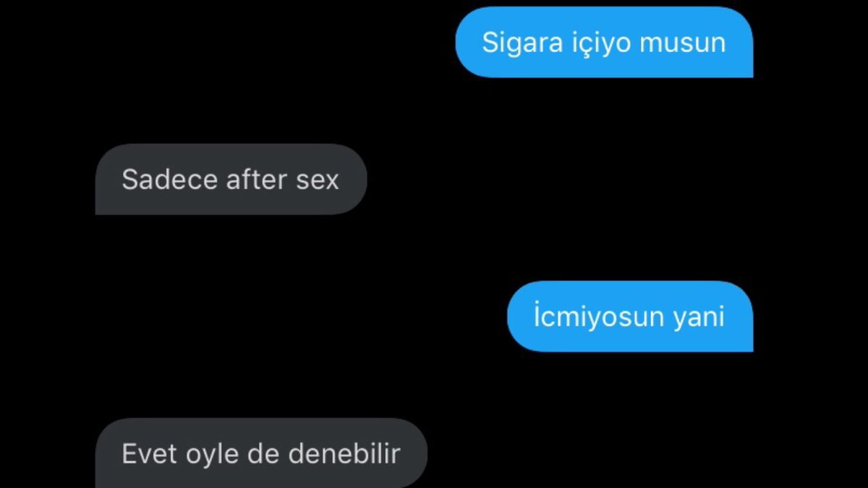Click the word "sex" in gray bubble

tap(317, 181)
